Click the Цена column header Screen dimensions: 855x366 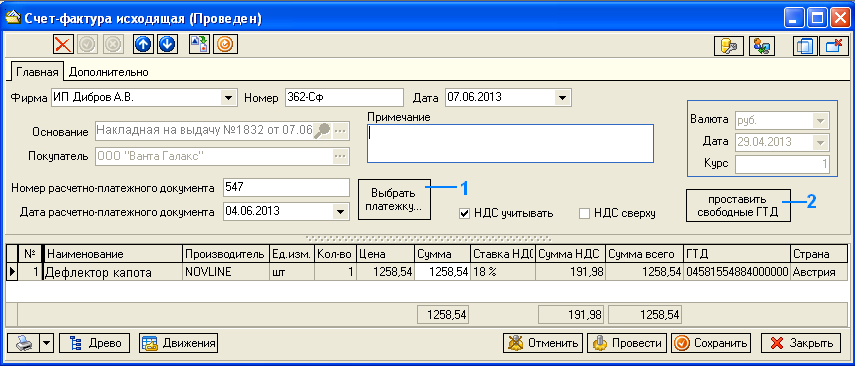(x=385, y=254)
